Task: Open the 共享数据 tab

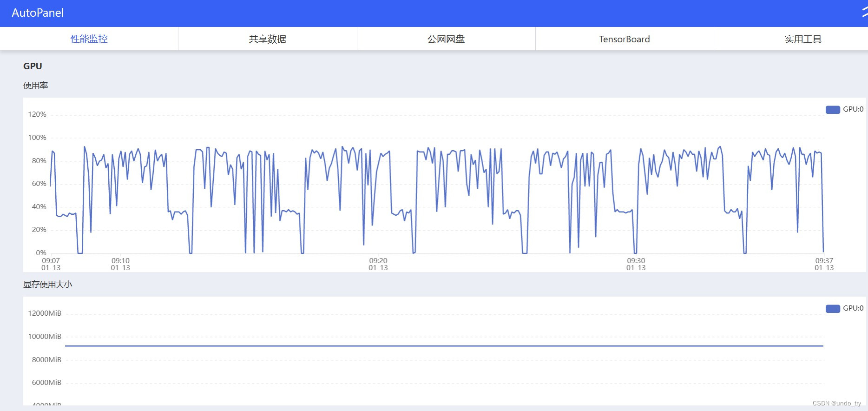Action: (267, 39)
